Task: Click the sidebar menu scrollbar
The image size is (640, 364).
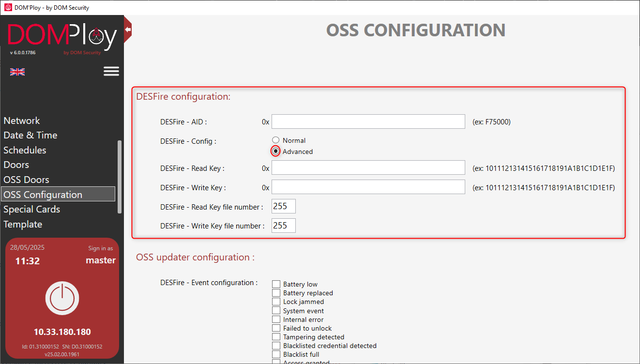Action: [120, 177]
